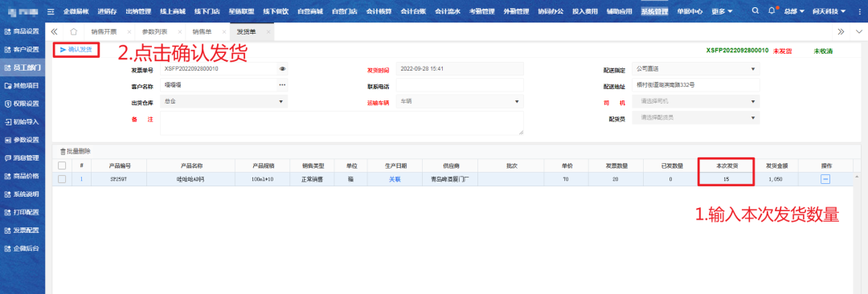
Task: Expand the 运输车辆 vehicle dropdown
Action: [x=460, y=101]
